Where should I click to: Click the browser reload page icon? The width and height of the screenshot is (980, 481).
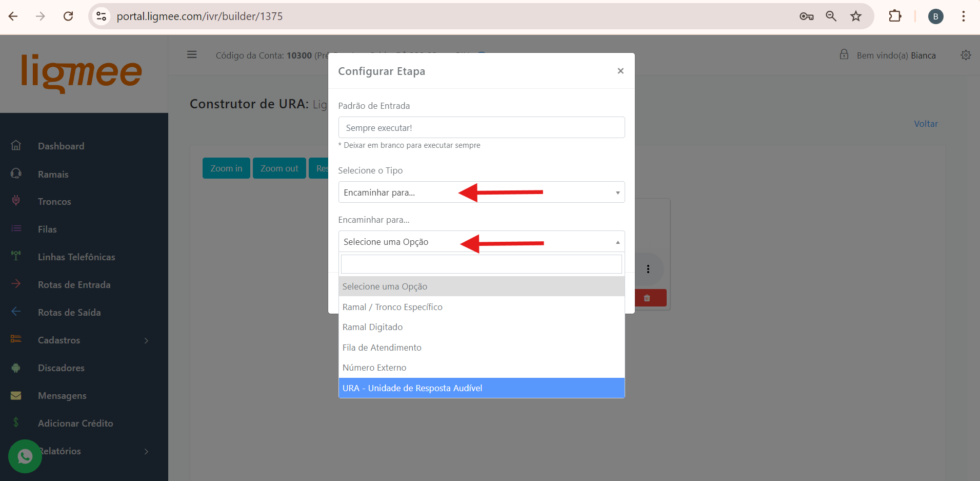coord(68,16)
